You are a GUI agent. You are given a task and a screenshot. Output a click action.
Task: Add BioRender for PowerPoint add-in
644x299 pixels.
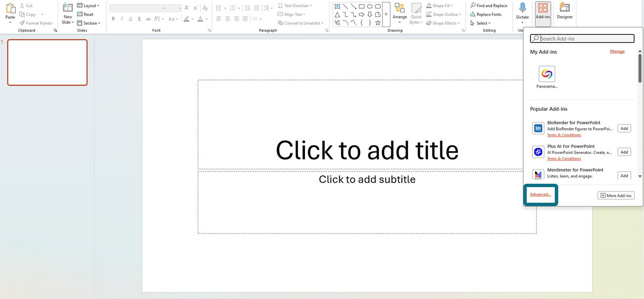624,128
